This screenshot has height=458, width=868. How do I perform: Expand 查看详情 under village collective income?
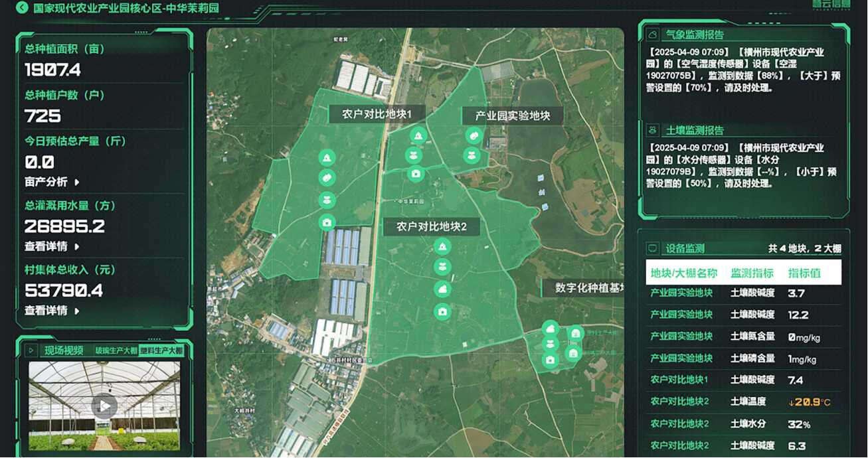click(x=77, y=310)
